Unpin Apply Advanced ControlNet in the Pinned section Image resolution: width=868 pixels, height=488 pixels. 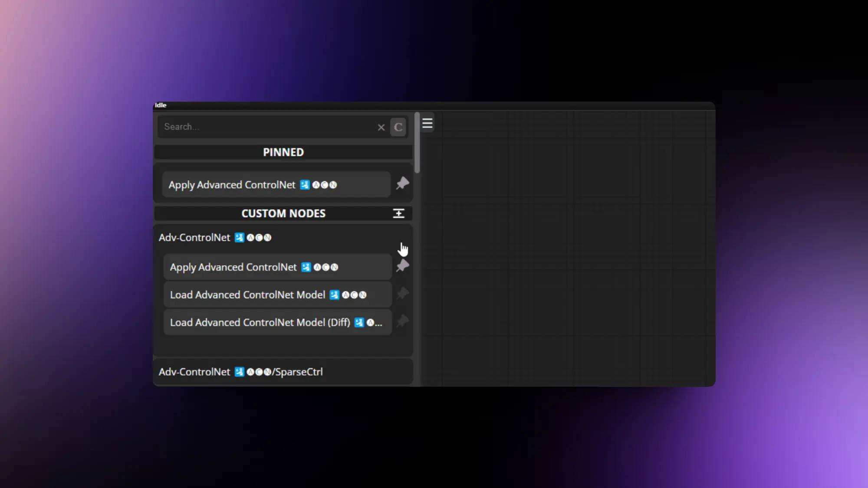click(x=402, y=183)
